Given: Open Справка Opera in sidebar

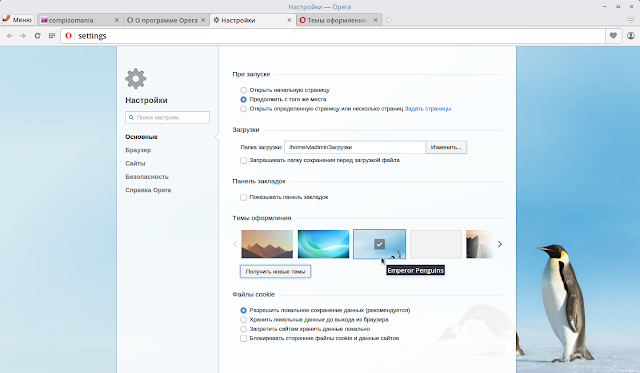Looking at the screenshot, I should tap(148, 190).
